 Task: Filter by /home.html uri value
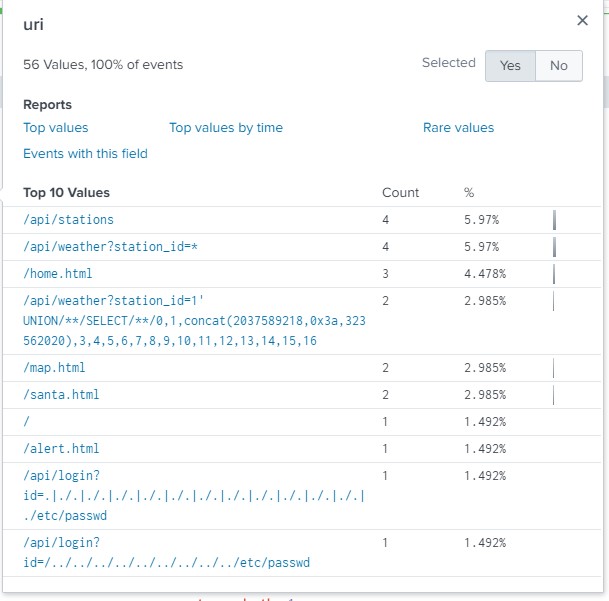point(58,274)
